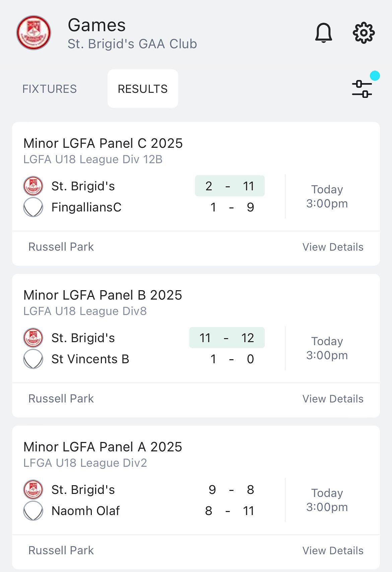Tap St. Brigid's crest in Panel A game
Viewport: 392px width, 572px height.
33,490
